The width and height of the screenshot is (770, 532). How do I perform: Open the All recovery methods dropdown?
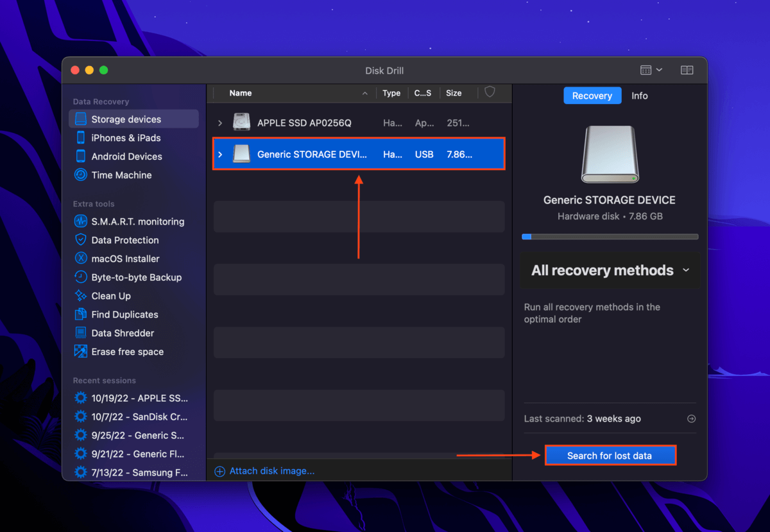[610, 270]
